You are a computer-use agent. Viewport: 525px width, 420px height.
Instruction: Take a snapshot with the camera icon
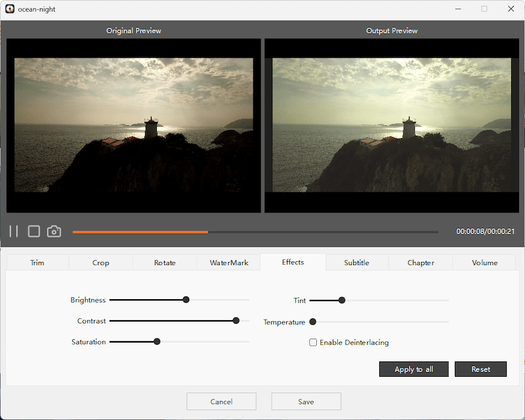click(54, 231)
